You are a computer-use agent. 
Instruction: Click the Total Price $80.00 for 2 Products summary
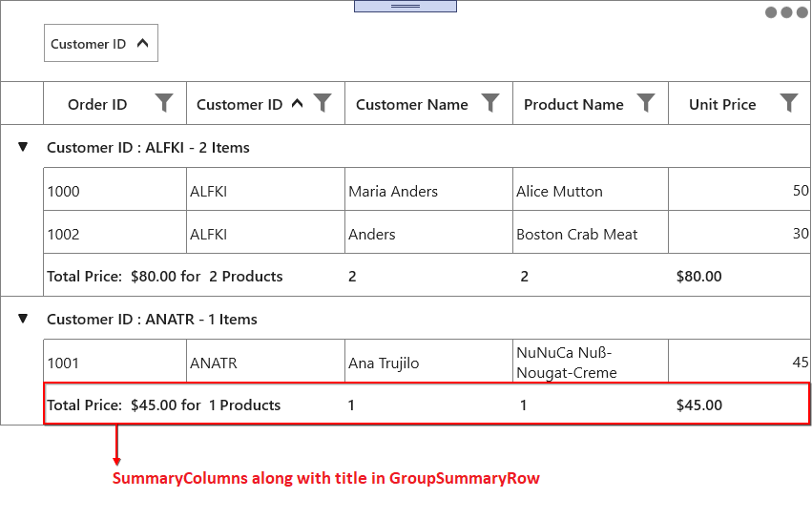(165, 276)
